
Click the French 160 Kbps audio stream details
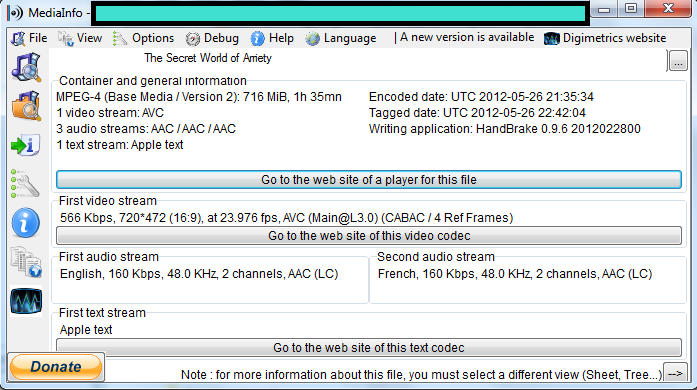click(515, 274)
